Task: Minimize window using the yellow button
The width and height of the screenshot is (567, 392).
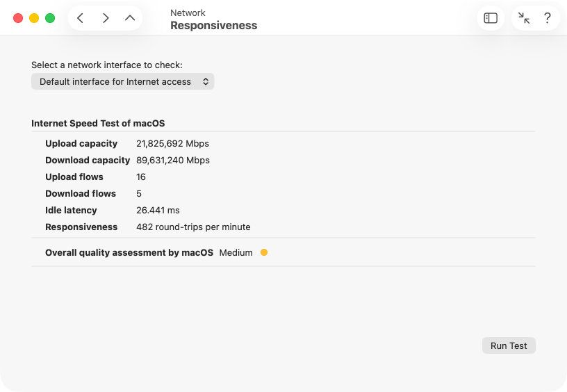Action: (34, 18)
